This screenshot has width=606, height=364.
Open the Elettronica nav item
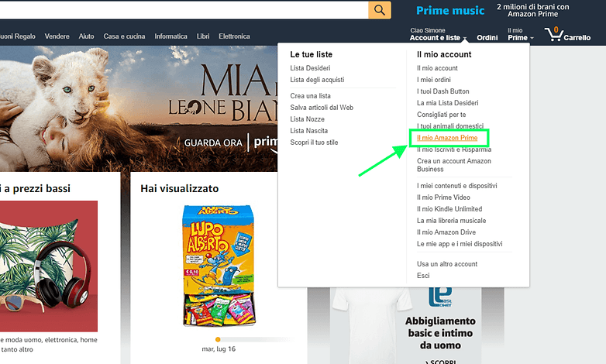(x=234, y=36)
